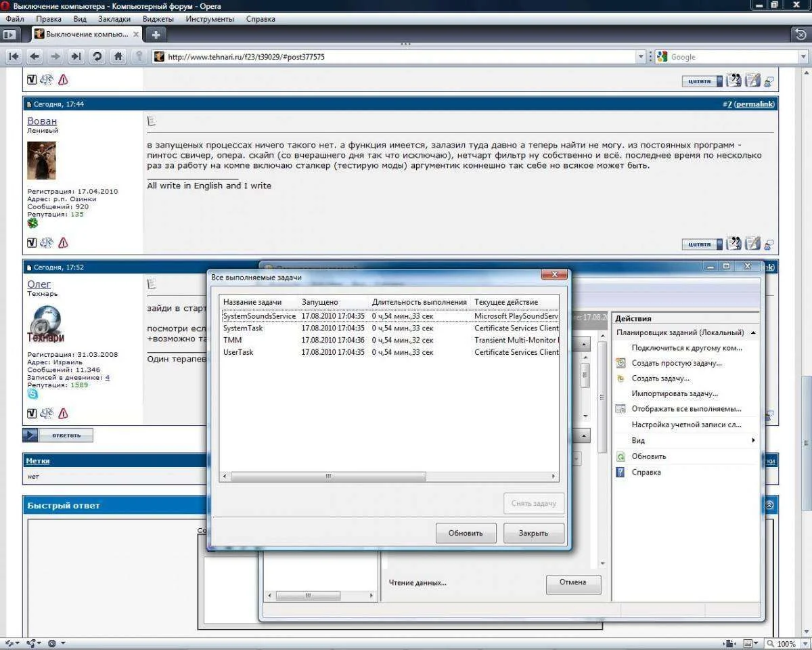The height and width of the screenshot is (650, 812).
Task: Click the Opera address bar URL field
Action: tap(399, 57)
